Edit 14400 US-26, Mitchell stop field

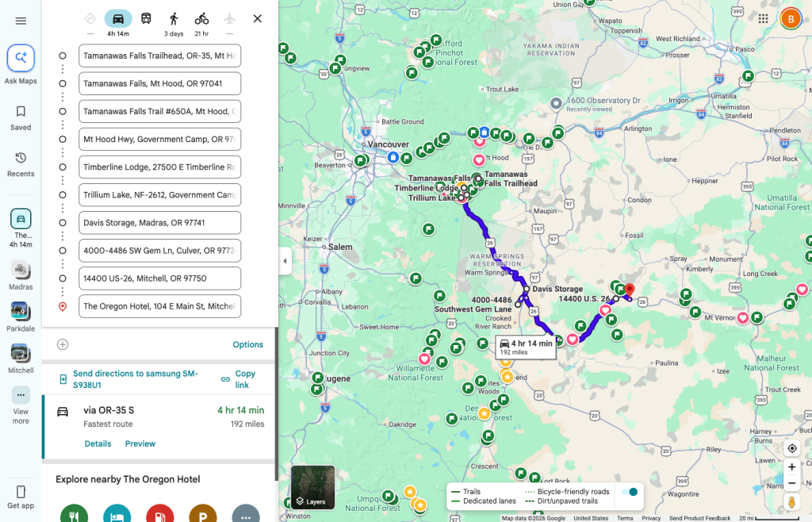point(159,278)
